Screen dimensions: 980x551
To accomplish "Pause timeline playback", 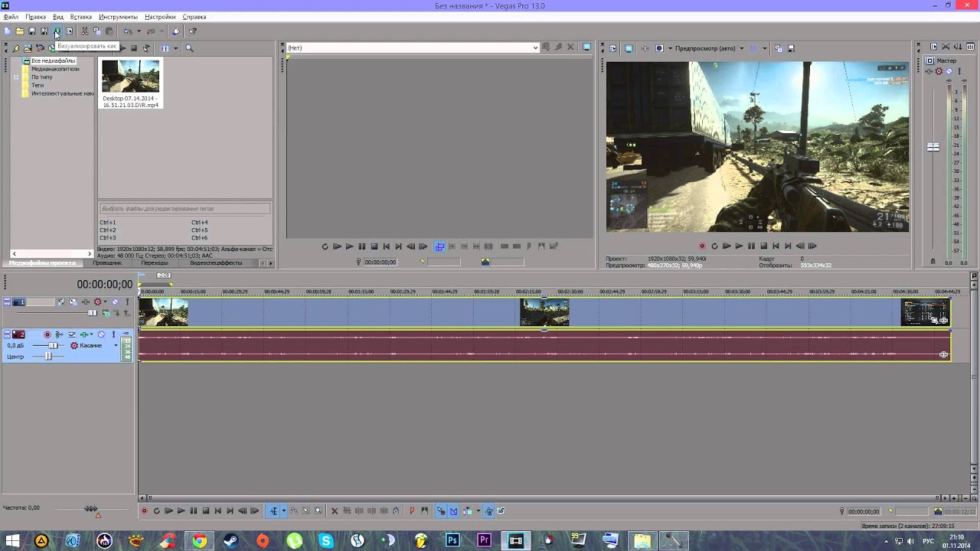I will [194, 511].
